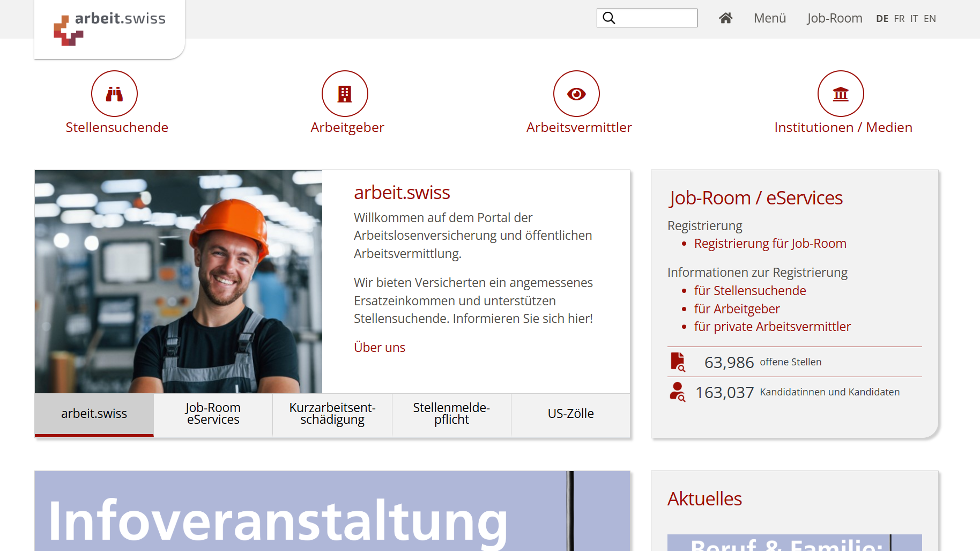The height and width of the screenshot is (551, 980).
Task: Switch to the US-Zölle tab
Action: tap(570, 414)
